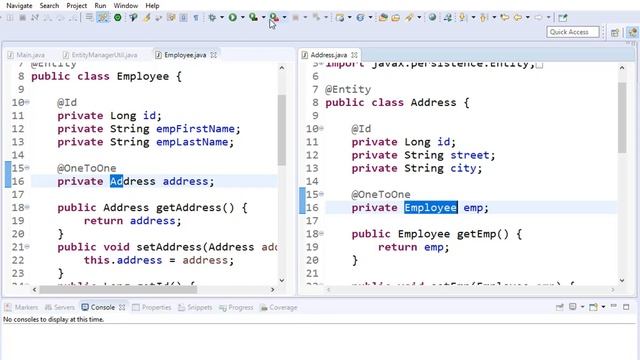Viewport: 640px width, 360px height.
Task: Collapse line 18 getAddress method fold marker
Action: pos(28,207)
